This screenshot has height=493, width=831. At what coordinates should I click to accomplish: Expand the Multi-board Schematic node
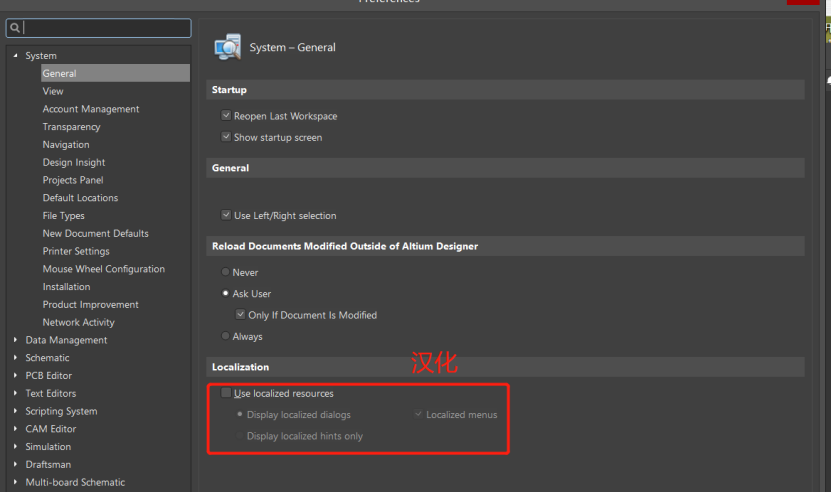[15, 482]
